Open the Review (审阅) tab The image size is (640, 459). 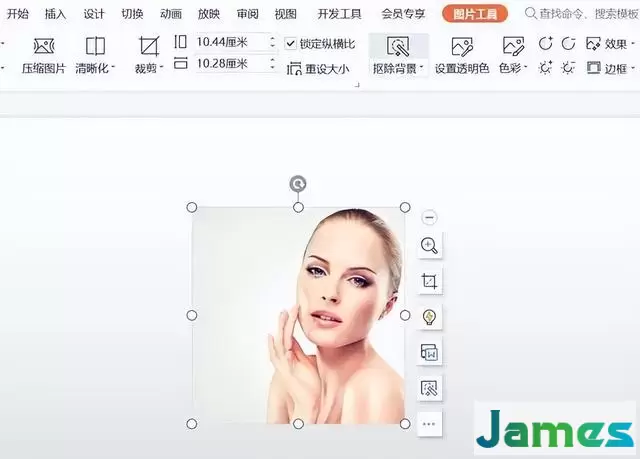[x=247, y=14]
